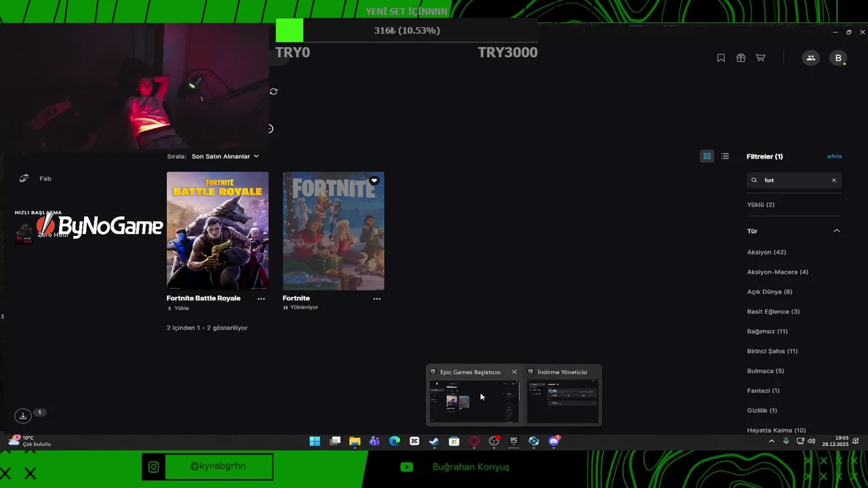Open the Son Satın Alınanlar sort dropdown
The height and width of the screenshot is (488, 868).
(225, 157)
